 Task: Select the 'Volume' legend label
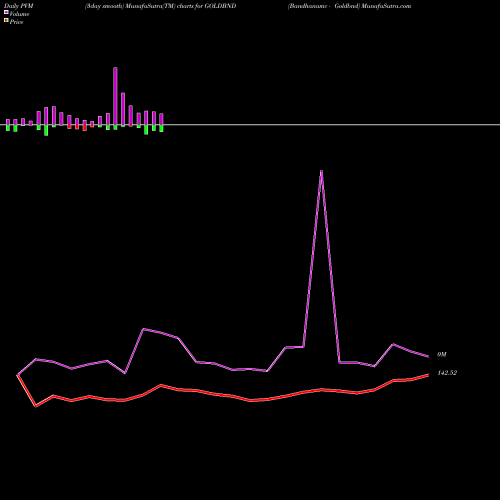[19, 14]
